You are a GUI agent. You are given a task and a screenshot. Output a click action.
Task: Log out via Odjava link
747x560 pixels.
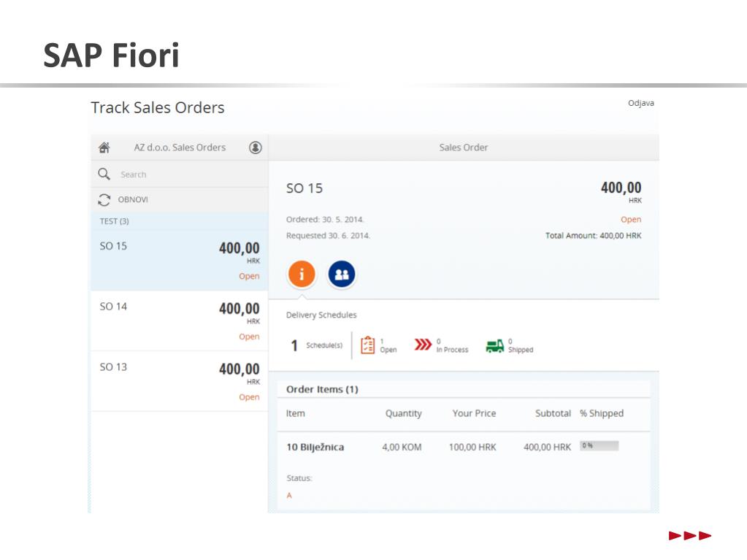[641, 103]
